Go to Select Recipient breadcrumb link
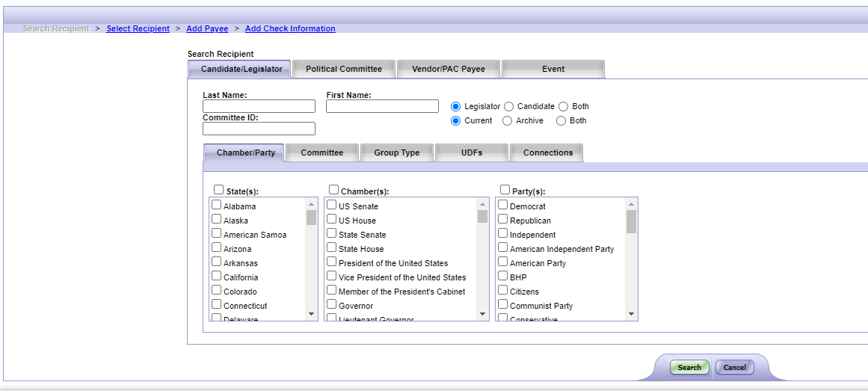The width and height of the screenshot is (868, 391). (138, 28)
